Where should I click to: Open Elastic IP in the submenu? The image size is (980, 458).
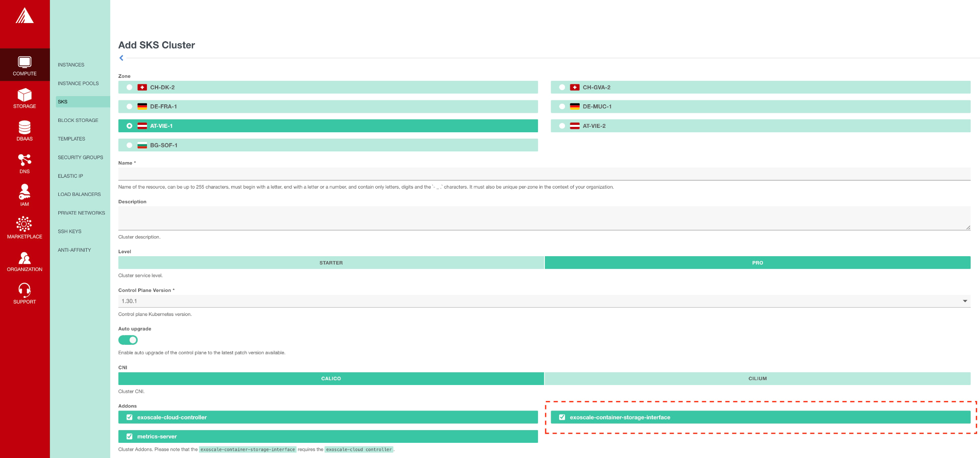coord(71,176)
